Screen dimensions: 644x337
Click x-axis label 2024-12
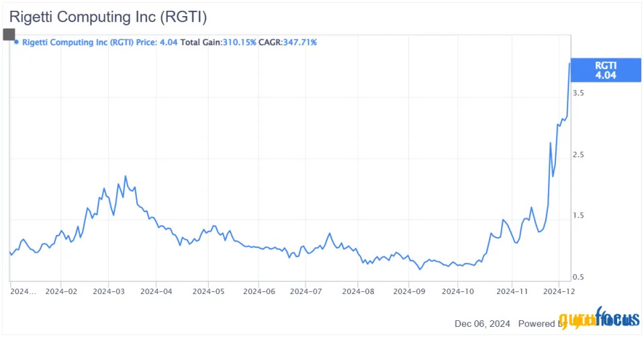tap(559, 291)
